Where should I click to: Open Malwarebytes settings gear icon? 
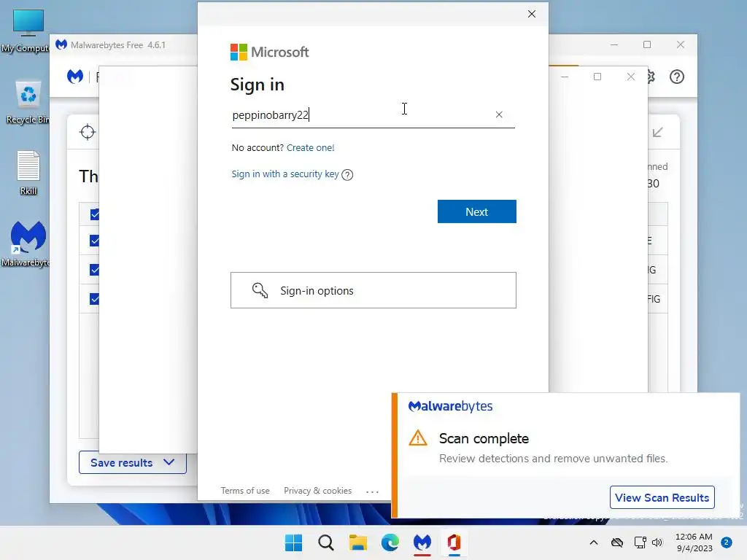coord(651,77)
